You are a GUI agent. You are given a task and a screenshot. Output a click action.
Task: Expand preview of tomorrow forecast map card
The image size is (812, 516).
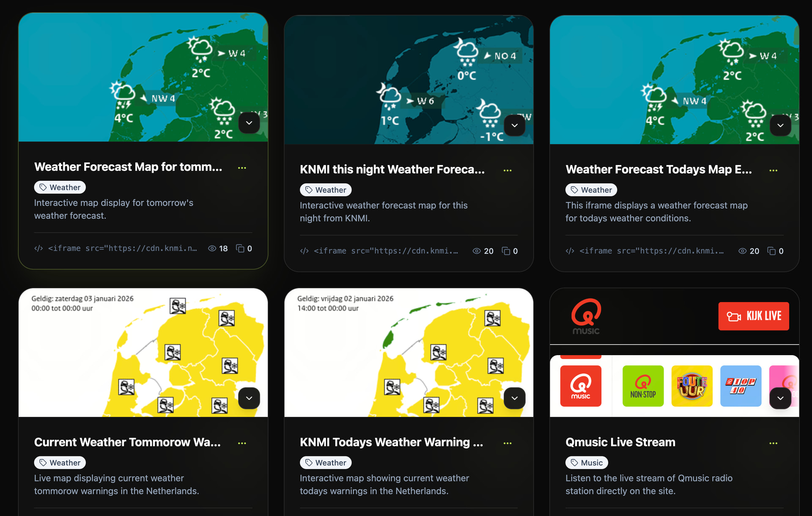pos(249,123)
